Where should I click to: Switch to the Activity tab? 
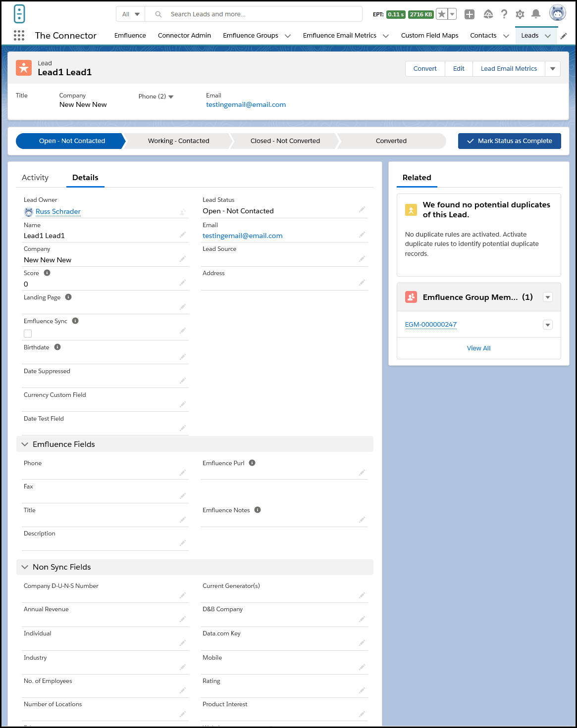[x=35, y=178]
